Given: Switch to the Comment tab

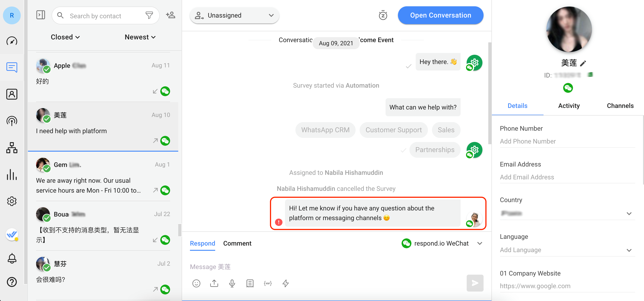Looking at the screenshot, I should (237, 243).
